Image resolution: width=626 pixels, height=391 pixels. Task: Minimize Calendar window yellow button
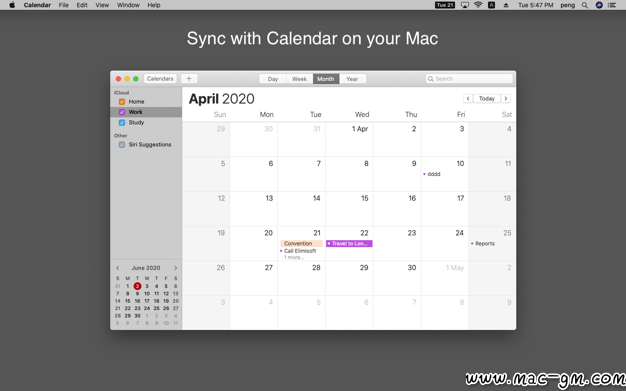127,79
